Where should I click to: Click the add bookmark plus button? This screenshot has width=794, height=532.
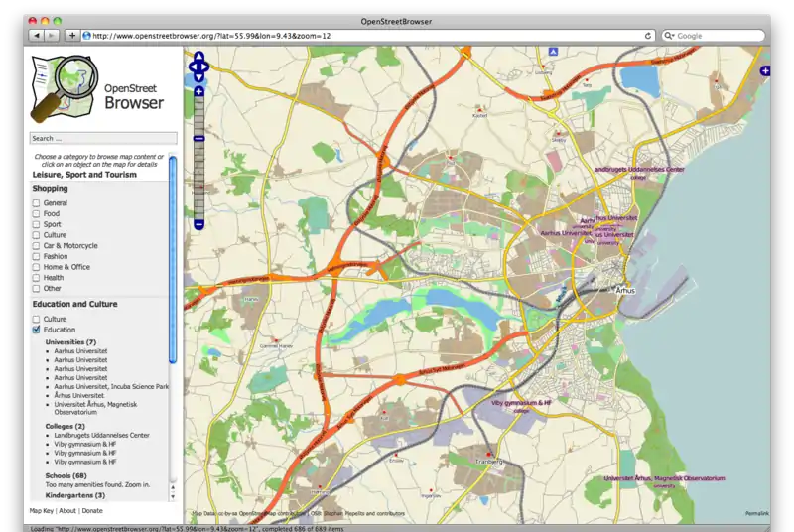click(71, 36)
